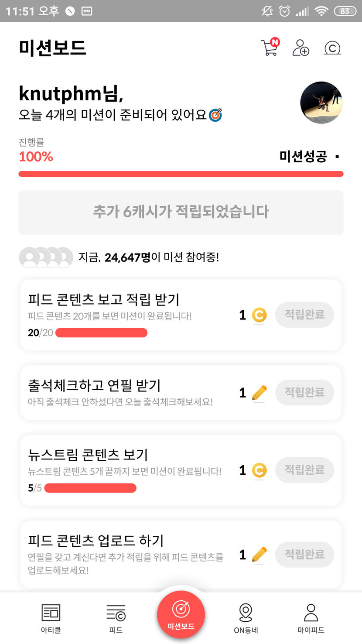The height and width of the screenshot is (644, 362).
Task: Open the shopping cart icon
Action: pos(269,48)
